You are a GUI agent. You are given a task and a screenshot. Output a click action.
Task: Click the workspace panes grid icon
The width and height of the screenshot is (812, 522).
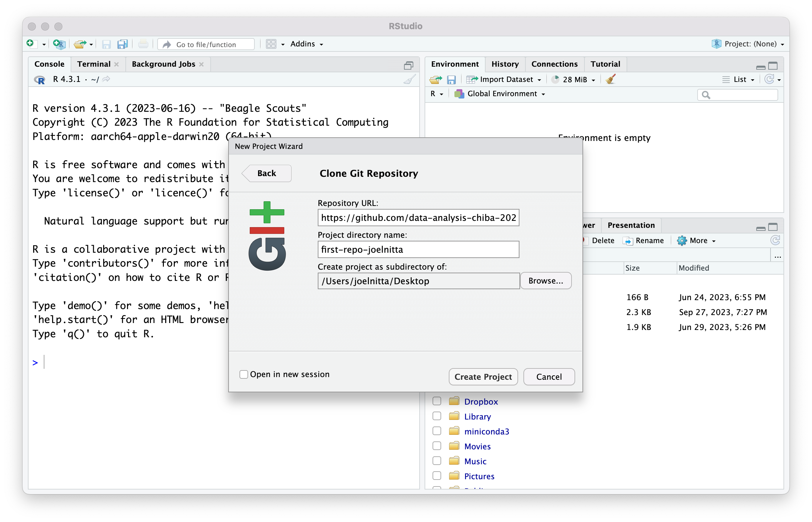point(271,44)
